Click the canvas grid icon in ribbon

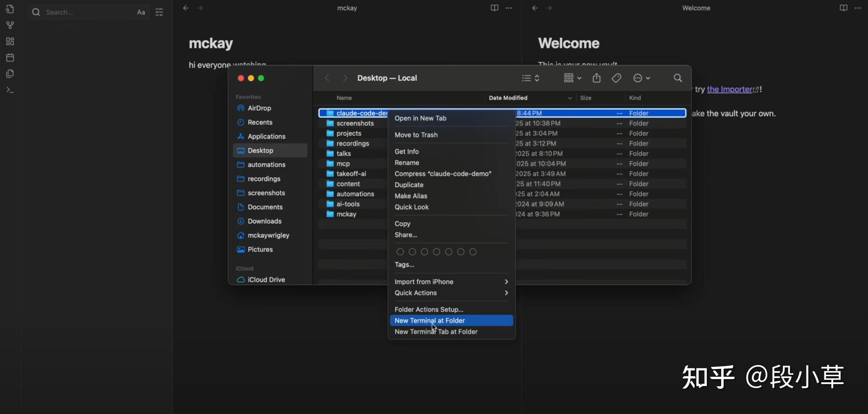coord(10,41)
